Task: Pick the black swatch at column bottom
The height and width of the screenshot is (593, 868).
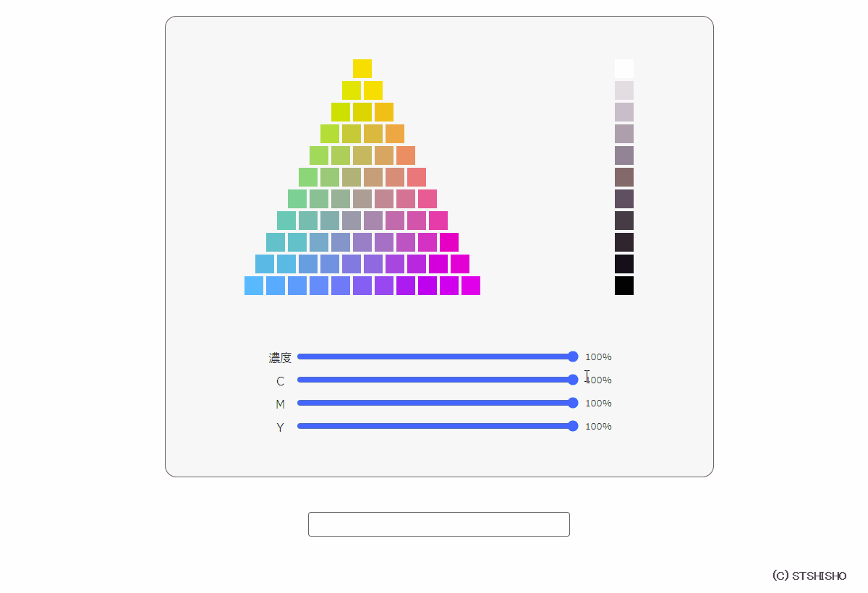Action: point(624,286)
